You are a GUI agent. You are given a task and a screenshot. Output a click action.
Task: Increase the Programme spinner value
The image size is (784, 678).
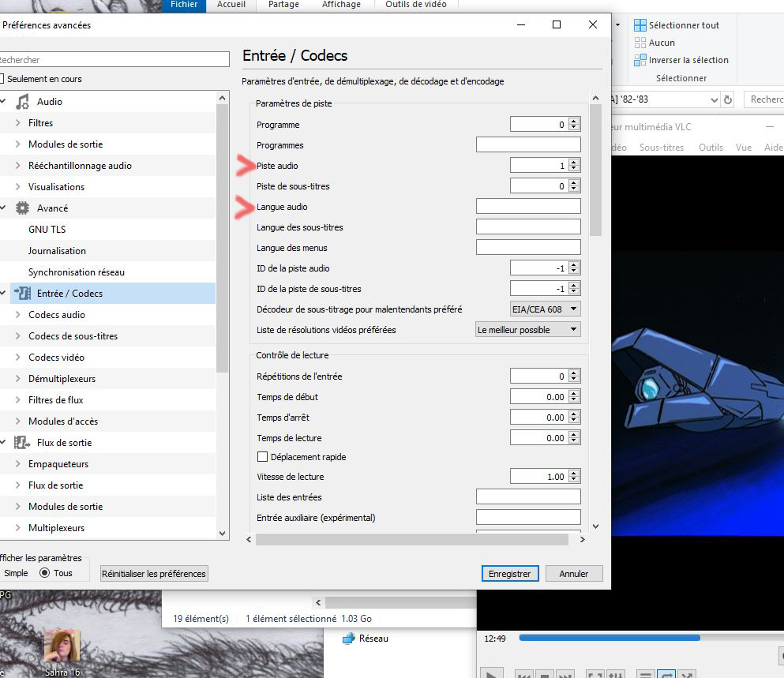[574, 121]
